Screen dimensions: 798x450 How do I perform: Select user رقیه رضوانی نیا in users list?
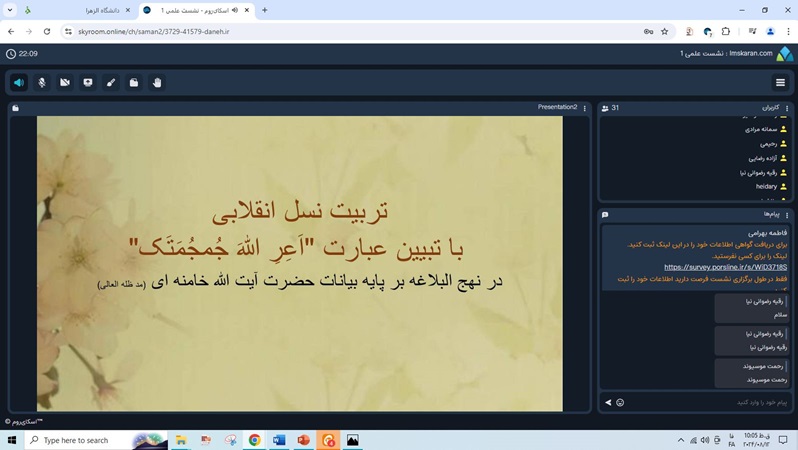tap(758, 173)
